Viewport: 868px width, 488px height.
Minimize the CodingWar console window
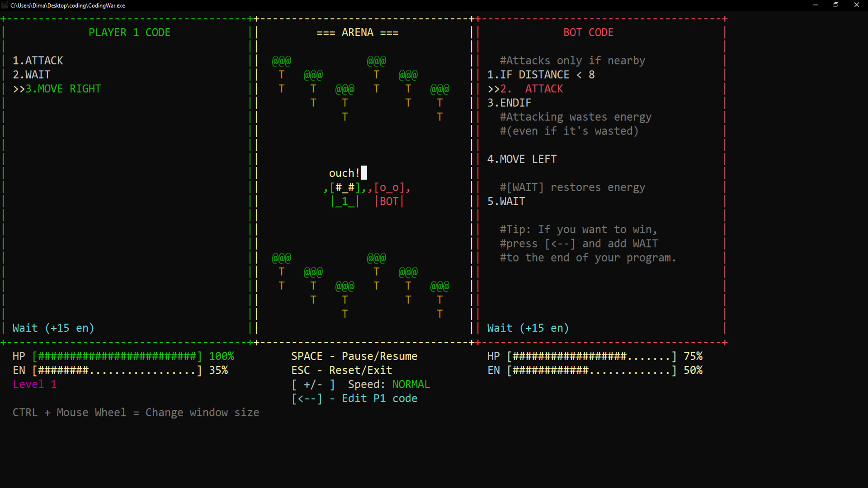coord(816,5)
